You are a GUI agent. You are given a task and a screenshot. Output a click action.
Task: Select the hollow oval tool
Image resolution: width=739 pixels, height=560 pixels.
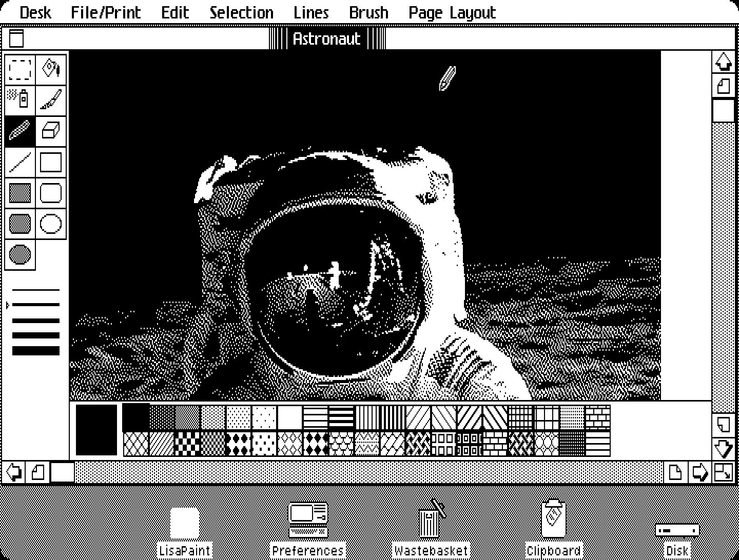click(x=51, y=224)
